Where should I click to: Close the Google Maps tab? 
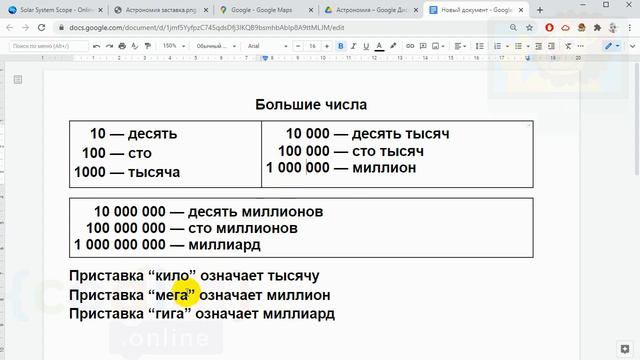coord(311,10)
